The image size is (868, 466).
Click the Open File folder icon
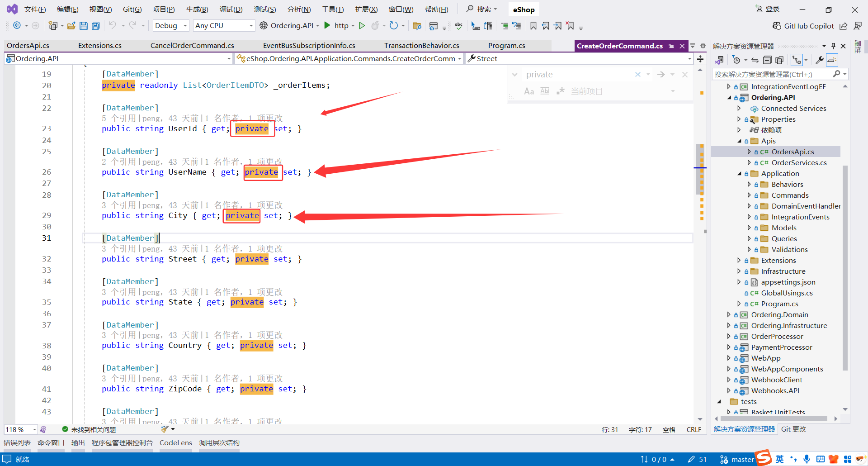point(71,26)
